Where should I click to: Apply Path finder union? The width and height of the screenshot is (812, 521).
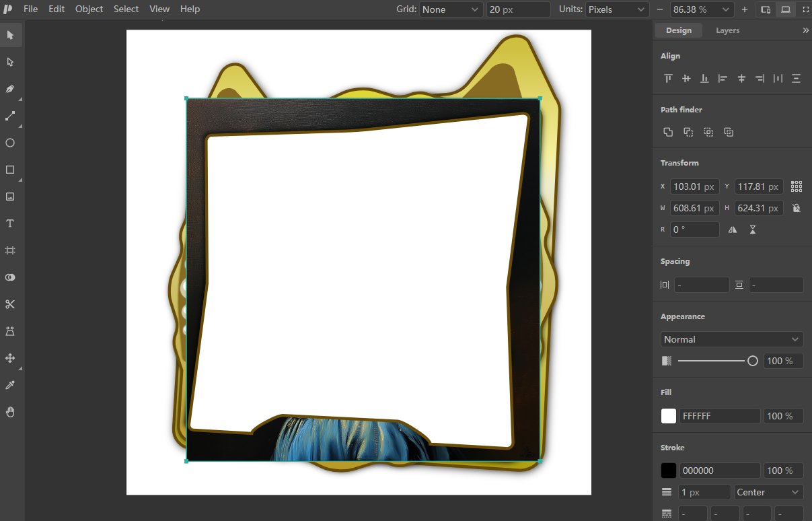coord(668,132)
